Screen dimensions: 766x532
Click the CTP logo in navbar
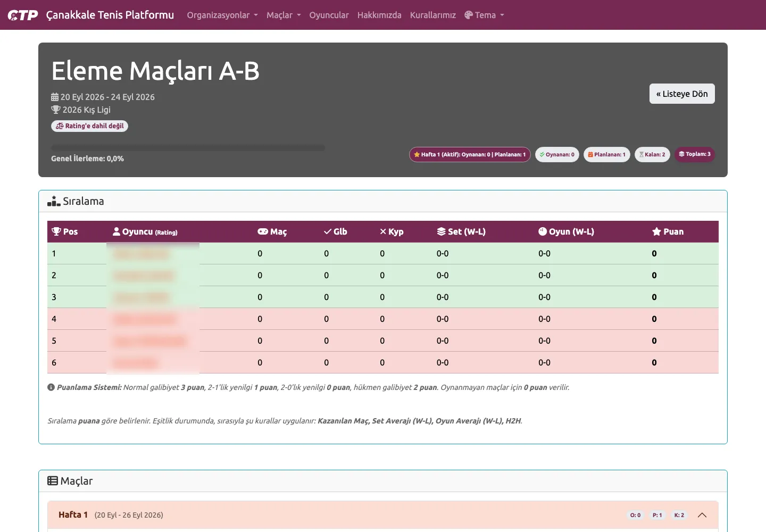click(x=23, y=15)
